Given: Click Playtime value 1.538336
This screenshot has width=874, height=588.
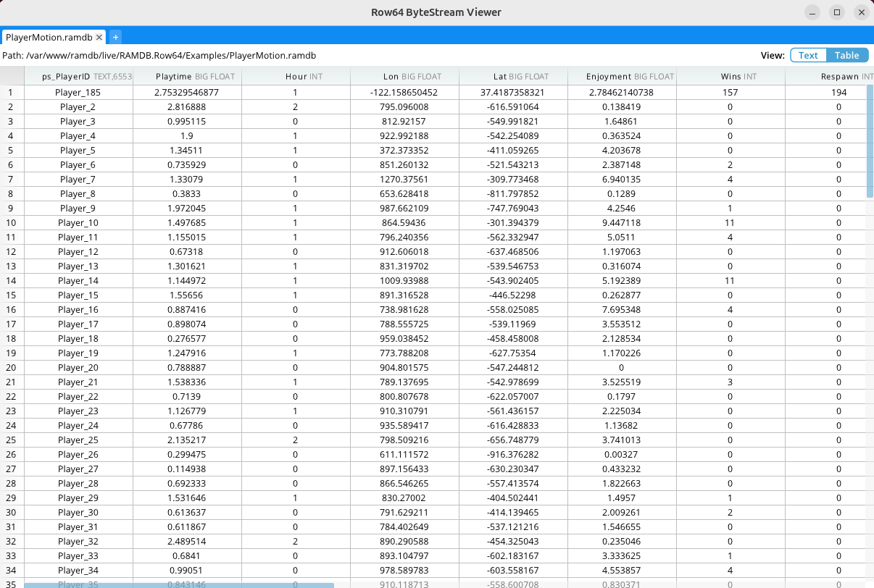Looking at the screenshot, I should 187,382.
